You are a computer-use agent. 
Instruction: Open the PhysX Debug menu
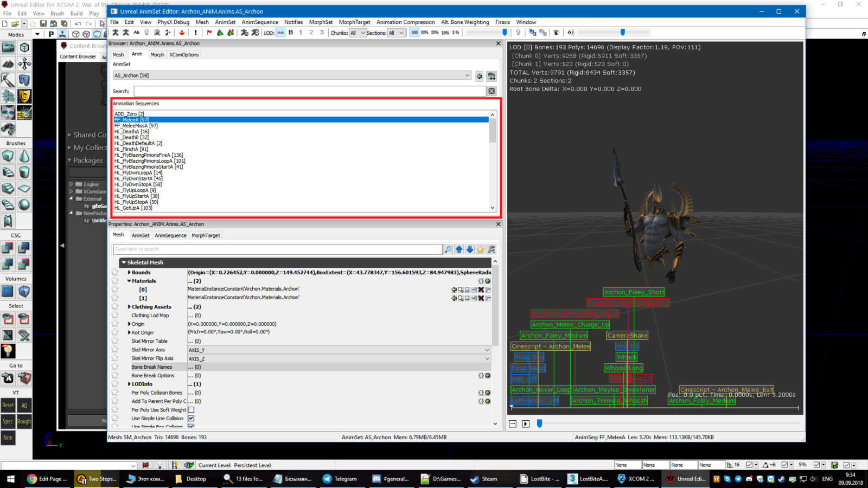pos(174,22)
